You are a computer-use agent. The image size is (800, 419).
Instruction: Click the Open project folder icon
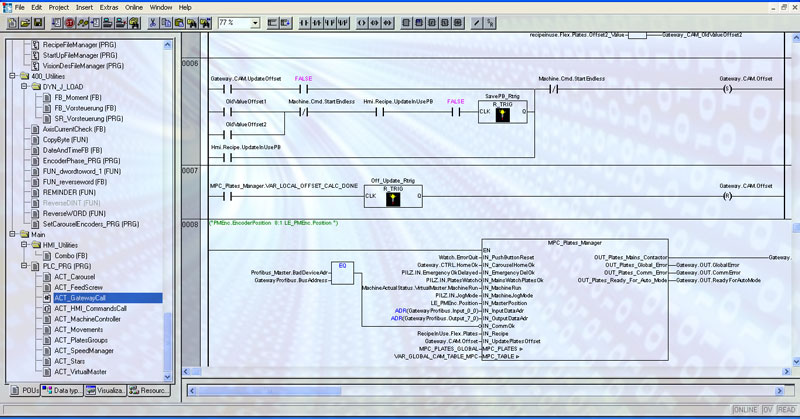tap(25, 23)
